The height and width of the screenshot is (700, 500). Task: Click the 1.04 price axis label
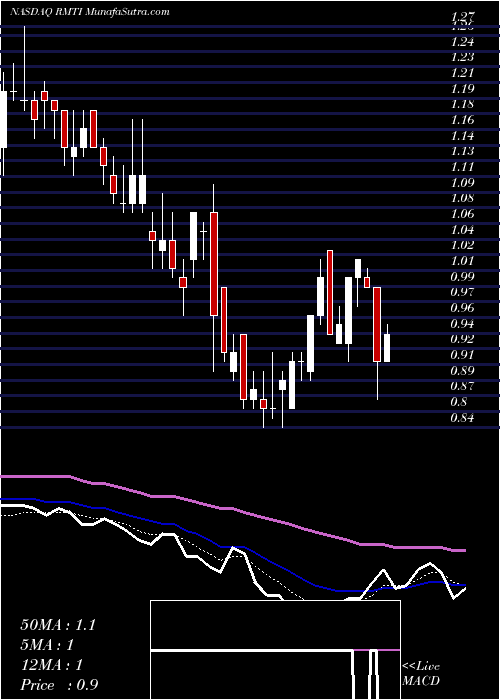coord(463,229)
